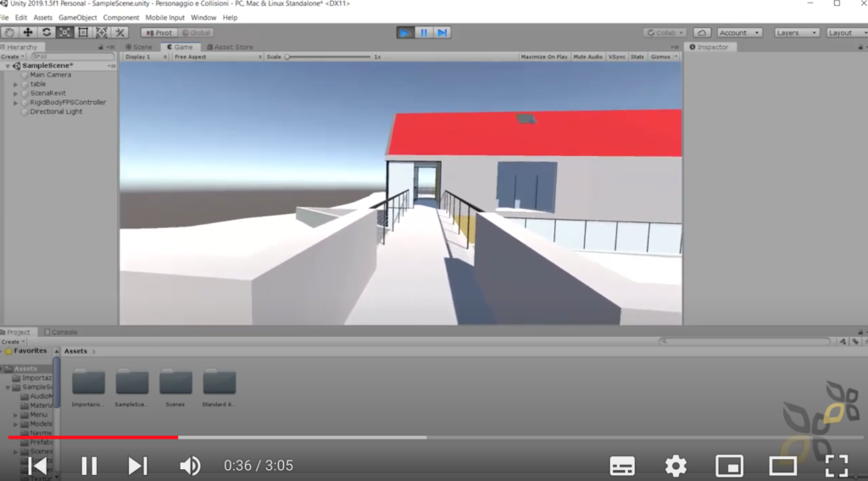Click the Hierarchy search field
The image size is (868, 481).
click(72, 57)
